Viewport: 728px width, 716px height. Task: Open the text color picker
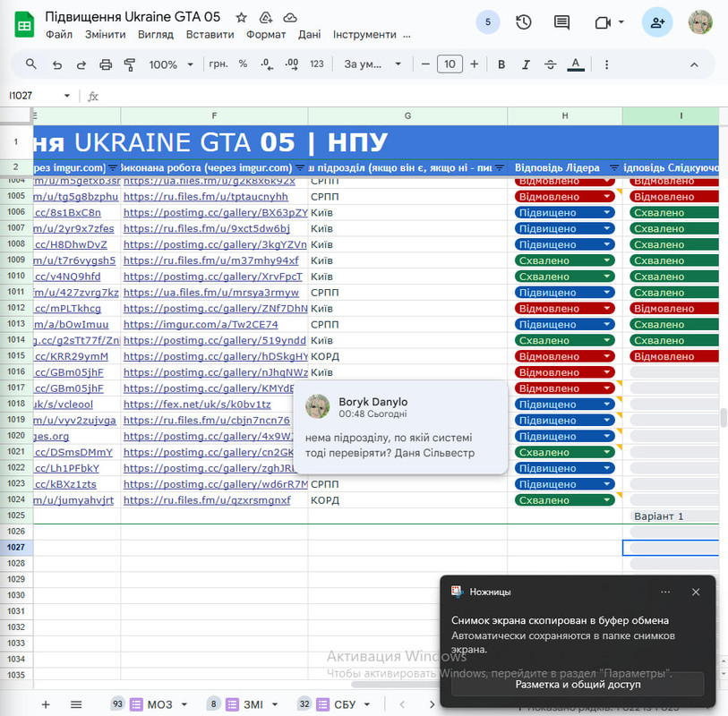(576, 64)
